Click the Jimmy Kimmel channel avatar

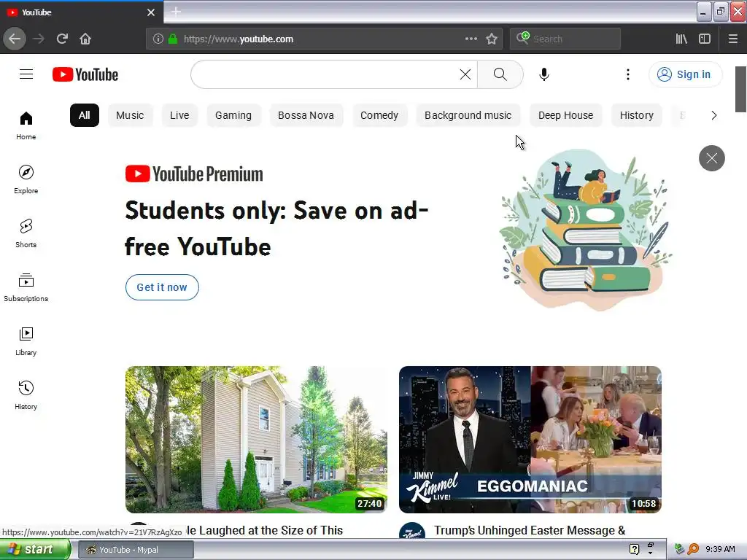[x=412, y=531]
